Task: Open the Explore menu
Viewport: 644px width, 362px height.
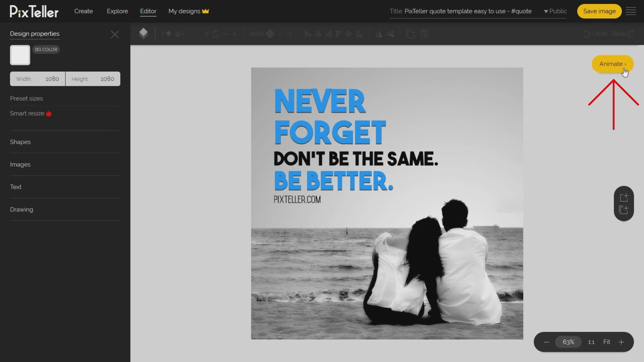Action: coord(117,11)
